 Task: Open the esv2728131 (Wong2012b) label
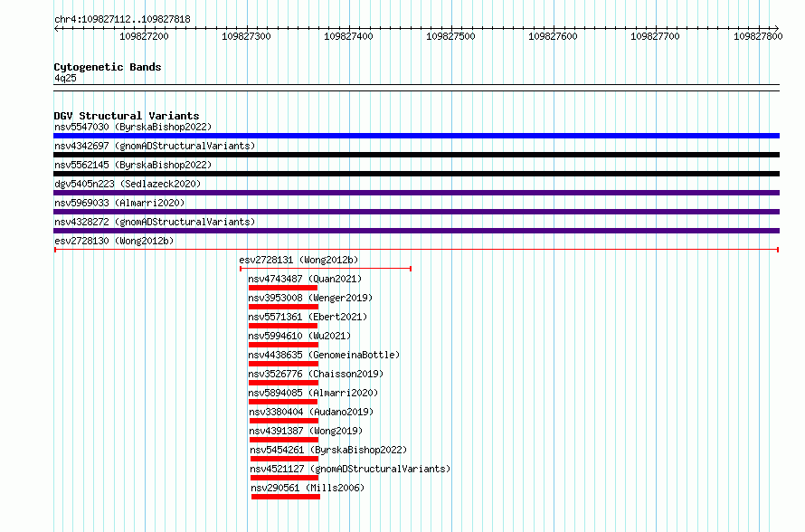tap(298, 260)
